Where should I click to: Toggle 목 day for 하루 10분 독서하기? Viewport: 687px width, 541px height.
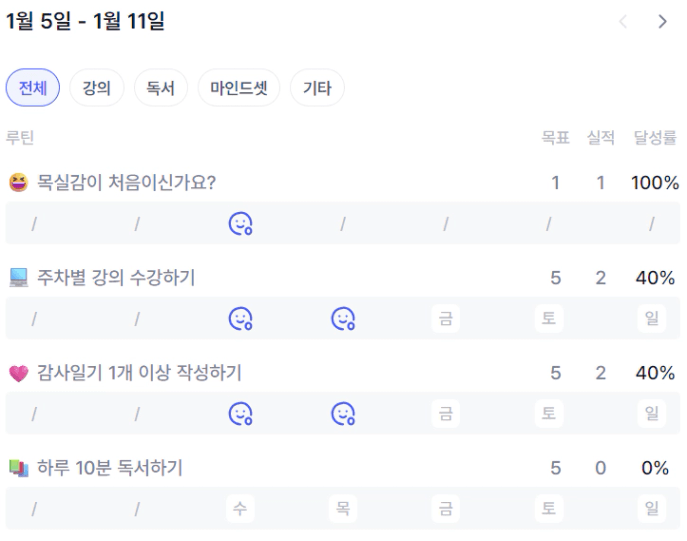pos(343,508)
